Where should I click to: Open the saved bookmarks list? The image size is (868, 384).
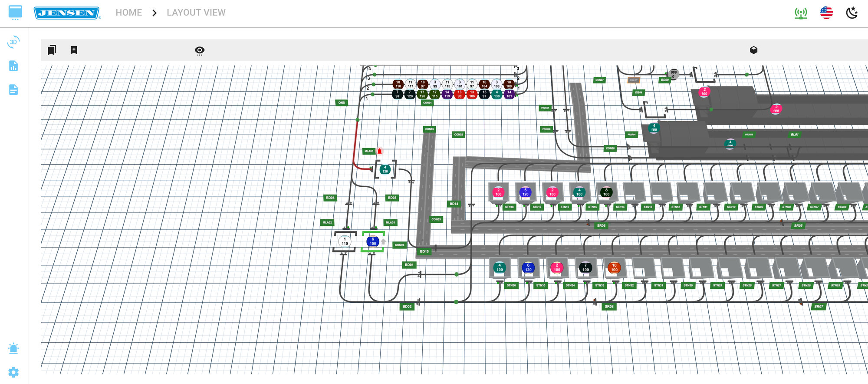click(x=52, y=50)
